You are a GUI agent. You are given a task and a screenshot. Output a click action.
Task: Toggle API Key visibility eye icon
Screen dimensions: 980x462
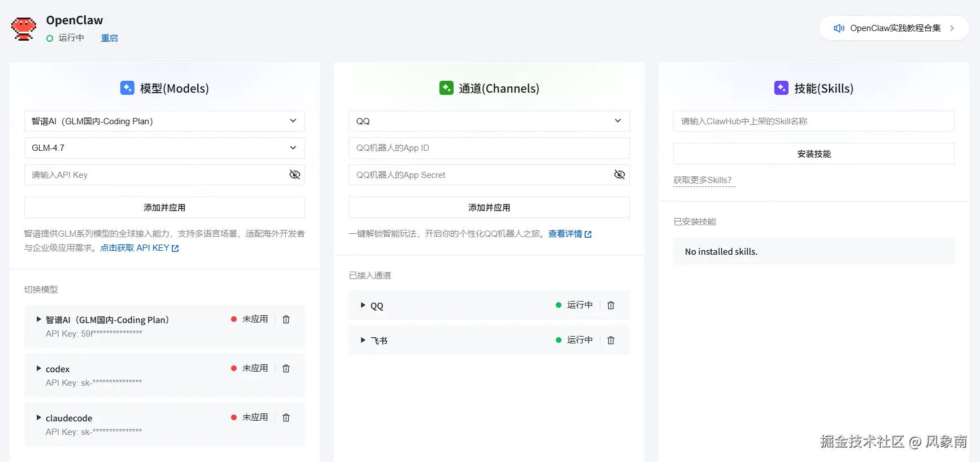[295, 175]
